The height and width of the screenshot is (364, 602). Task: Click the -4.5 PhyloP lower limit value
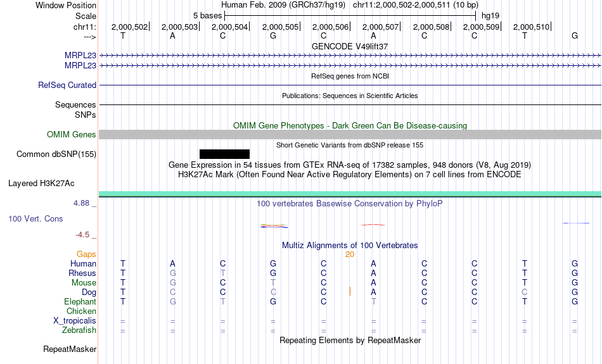pos(82,235)
